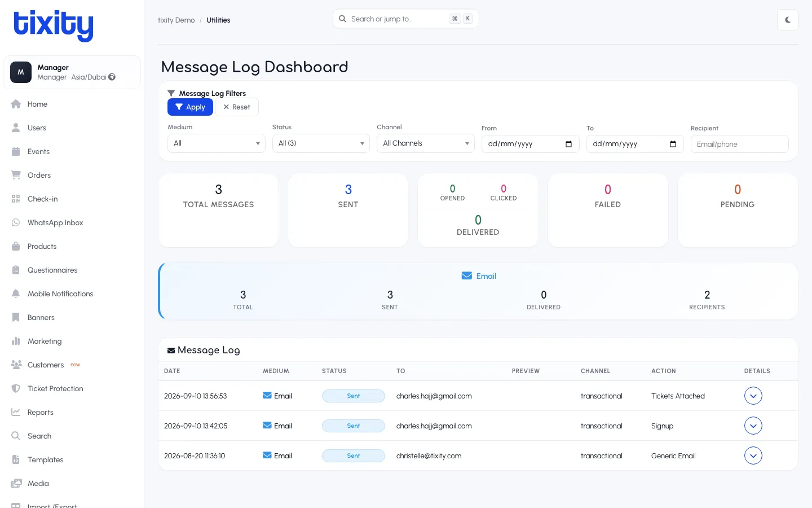Click the Search or jump to box
812x508 pixels.
click(x=405, y=19)
